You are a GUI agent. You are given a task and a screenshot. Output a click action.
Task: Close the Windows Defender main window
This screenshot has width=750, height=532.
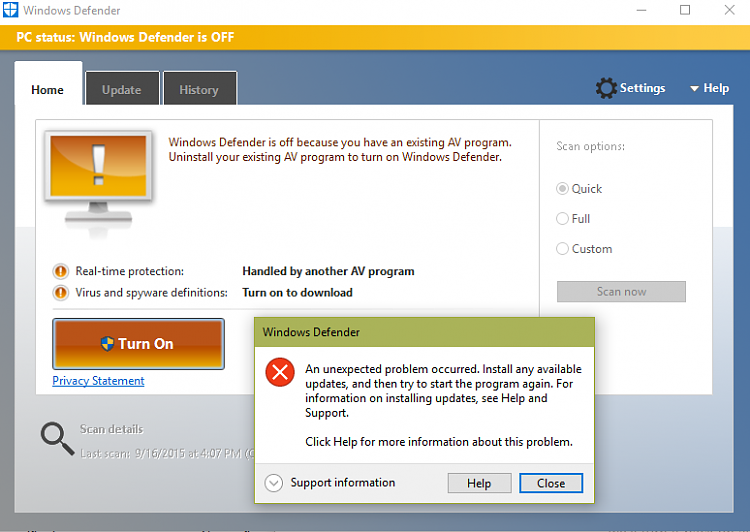(x=729, y=10)
